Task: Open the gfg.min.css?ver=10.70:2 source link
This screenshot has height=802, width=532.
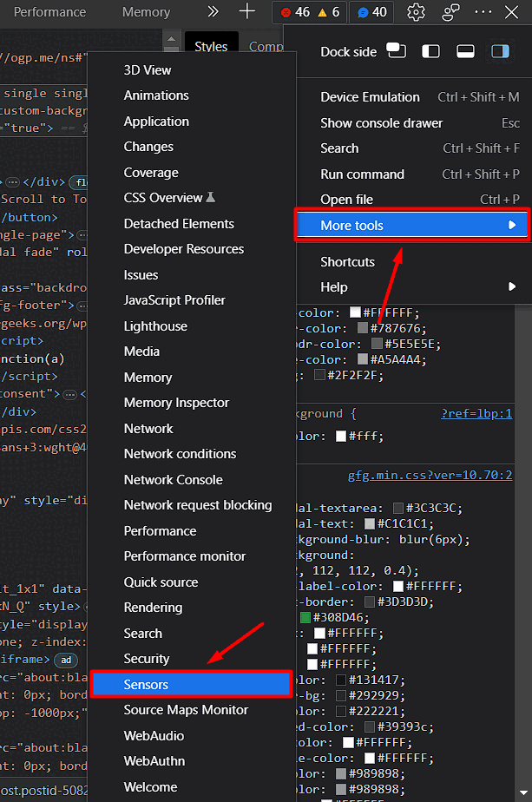Action: click(430, 475)
